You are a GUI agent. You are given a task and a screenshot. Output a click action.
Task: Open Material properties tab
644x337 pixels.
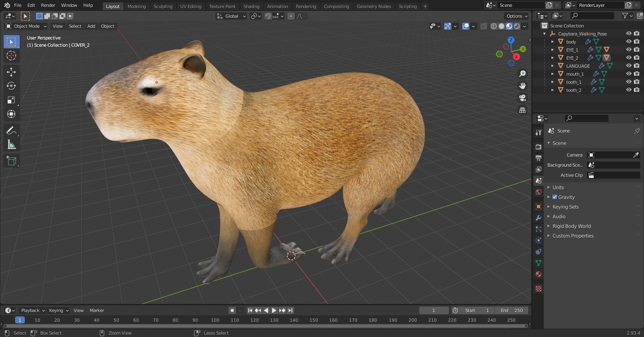tap(539, 274)
